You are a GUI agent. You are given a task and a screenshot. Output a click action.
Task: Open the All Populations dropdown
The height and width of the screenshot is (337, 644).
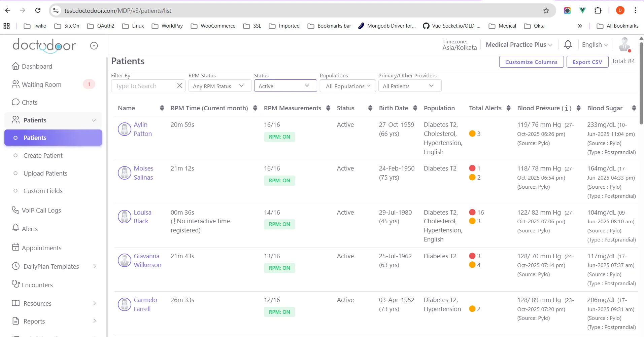[x=348, y=86]
